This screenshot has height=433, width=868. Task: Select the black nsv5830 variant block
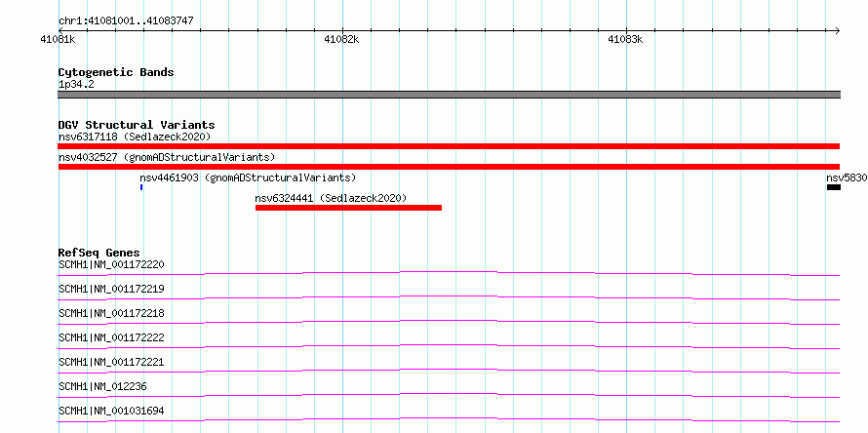coord(834,187)
